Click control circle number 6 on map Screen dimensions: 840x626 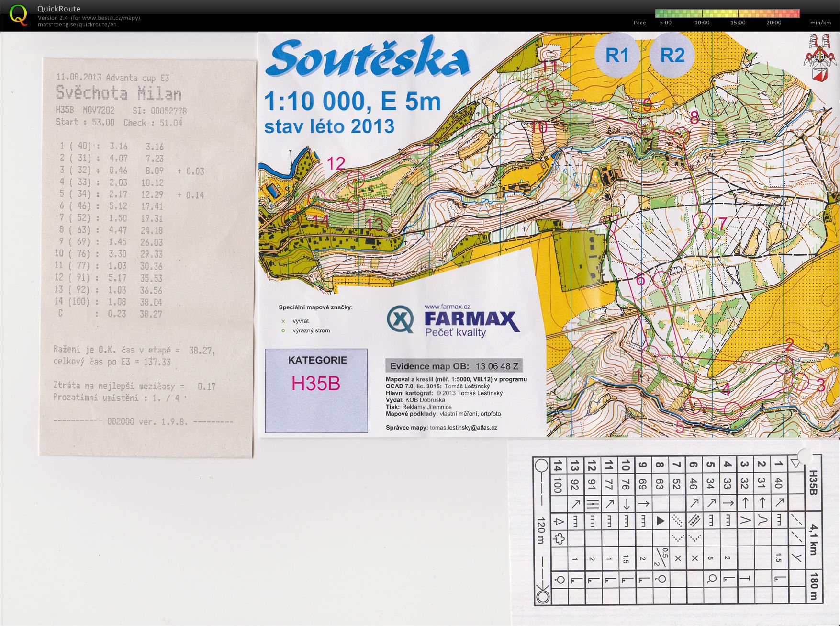(x=661, y=280)
